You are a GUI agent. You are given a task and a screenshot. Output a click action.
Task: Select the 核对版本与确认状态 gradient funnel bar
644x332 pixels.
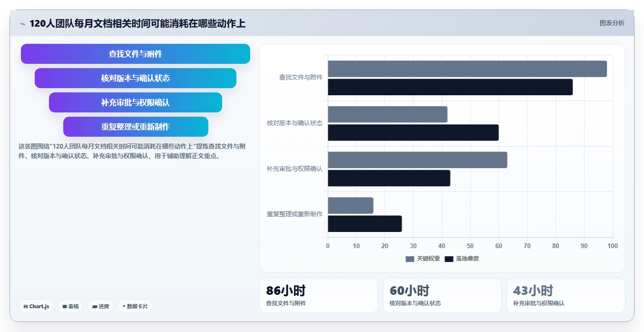point(136,78)
